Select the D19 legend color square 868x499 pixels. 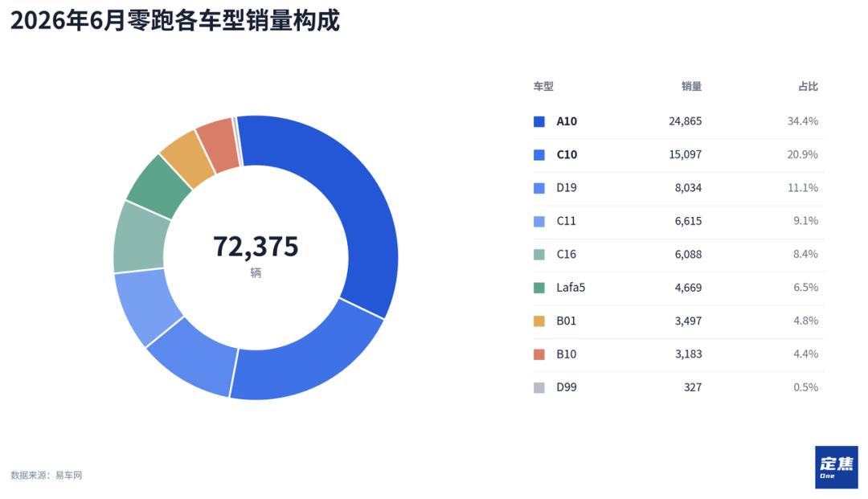538,188
